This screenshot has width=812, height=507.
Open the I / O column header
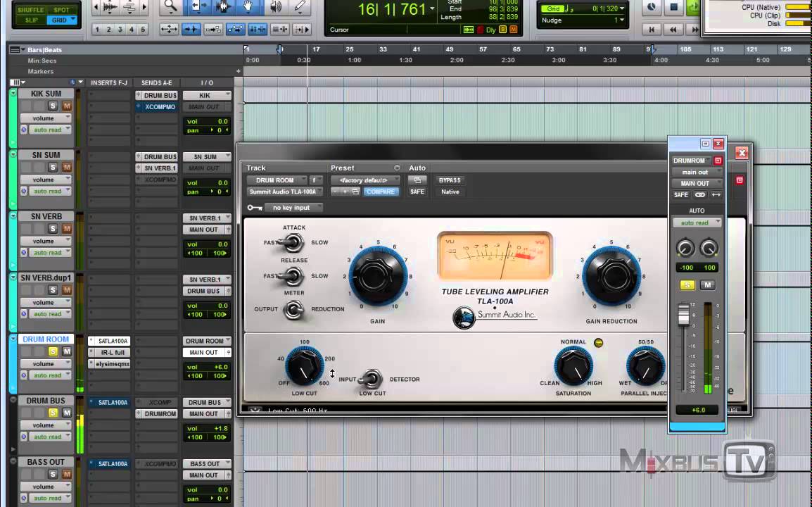pos(207,82)
